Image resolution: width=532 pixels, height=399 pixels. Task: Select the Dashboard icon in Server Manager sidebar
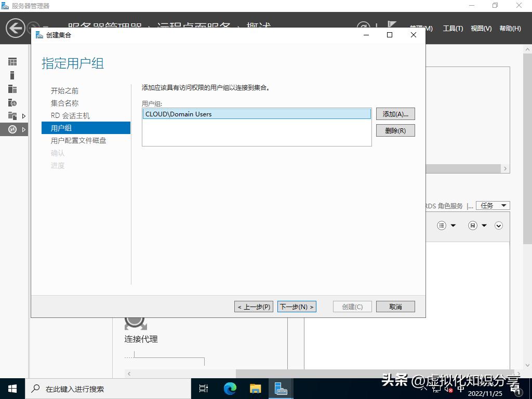[12, 61]
